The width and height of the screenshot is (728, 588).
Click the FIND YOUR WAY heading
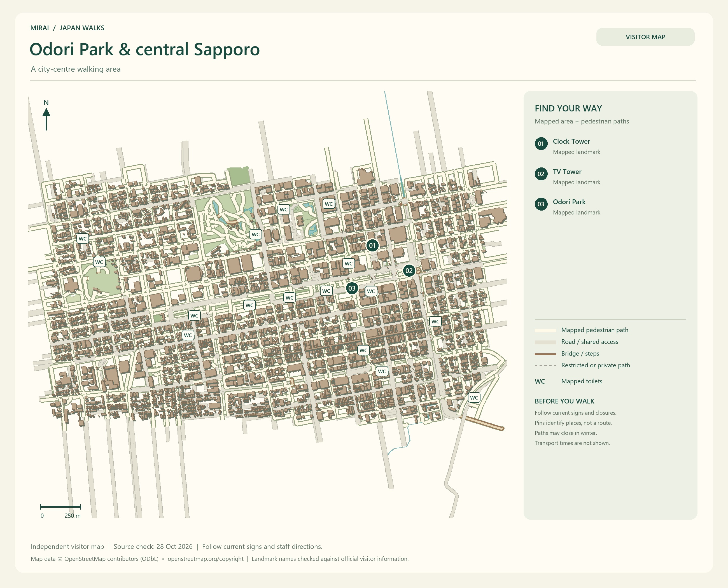click(568, 109)
